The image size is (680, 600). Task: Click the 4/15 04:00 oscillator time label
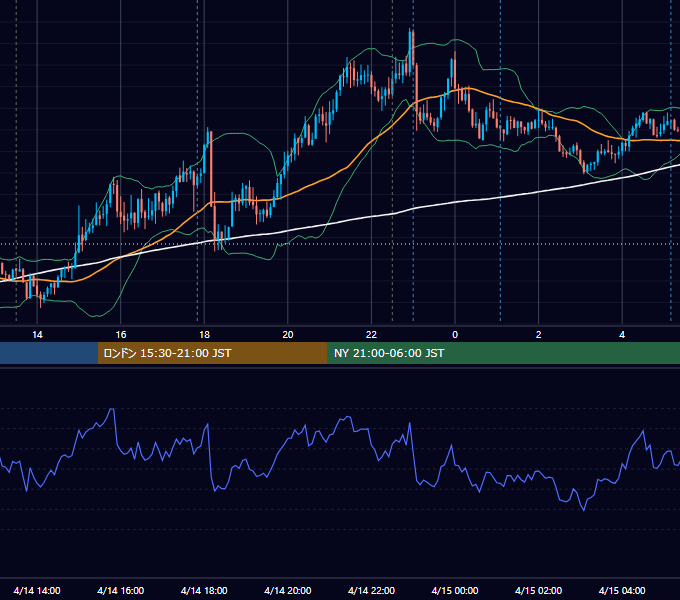pyautogui.click(x=622, y=590)
